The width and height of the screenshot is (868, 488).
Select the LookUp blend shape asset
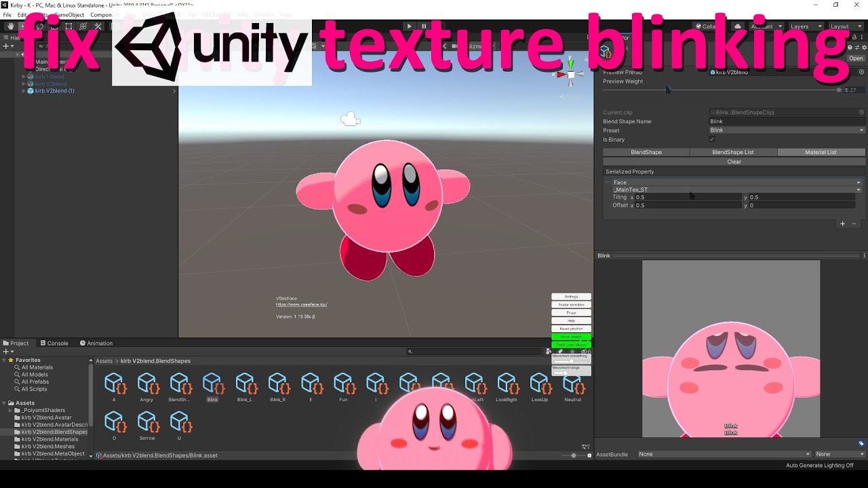click(540, 387)
